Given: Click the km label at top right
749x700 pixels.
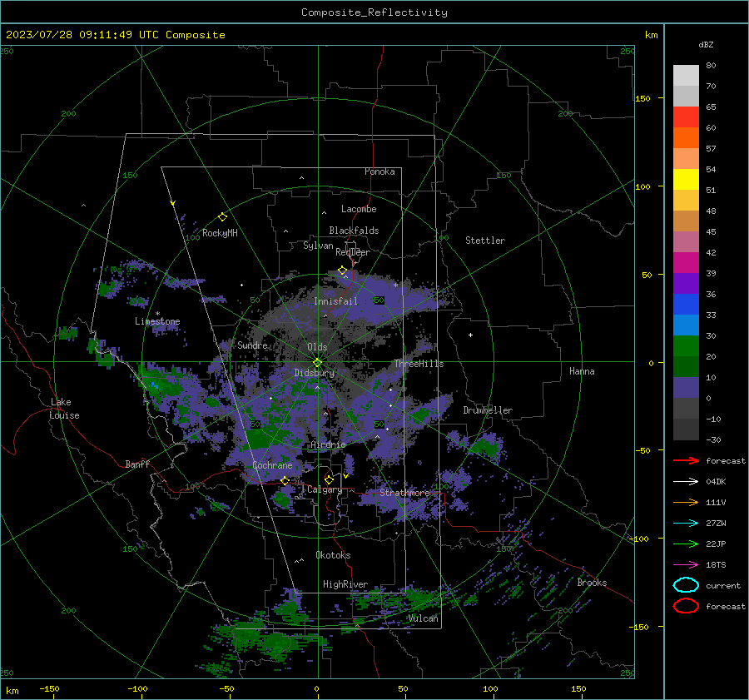Looking at the screenshot, I should coord(651,35).
